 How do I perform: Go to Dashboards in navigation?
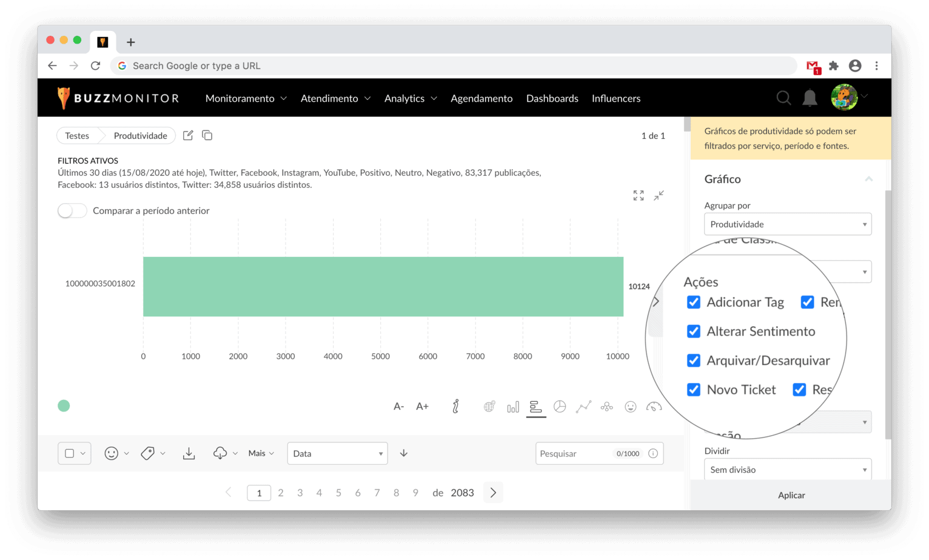tap(552, 98)
